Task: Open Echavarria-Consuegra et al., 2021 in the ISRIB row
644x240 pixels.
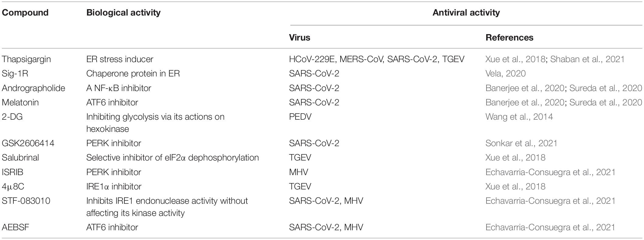Action: pos(550,172)
